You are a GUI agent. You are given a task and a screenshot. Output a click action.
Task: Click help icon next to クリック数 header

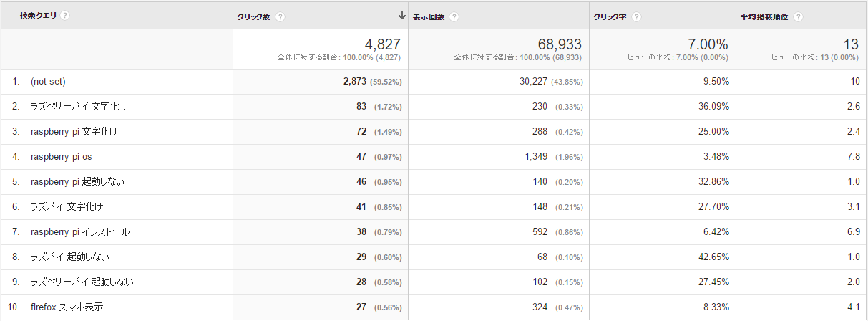coord(281,17)
